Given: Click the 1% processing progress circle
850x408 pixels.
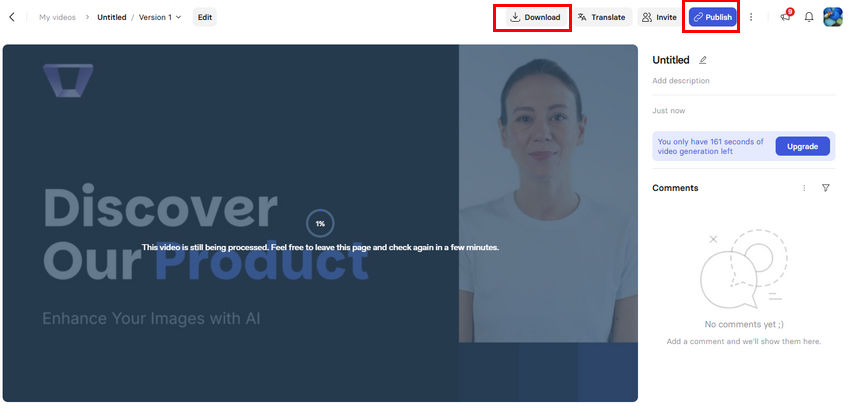Looking at the screenshot, I should point(320,223).
